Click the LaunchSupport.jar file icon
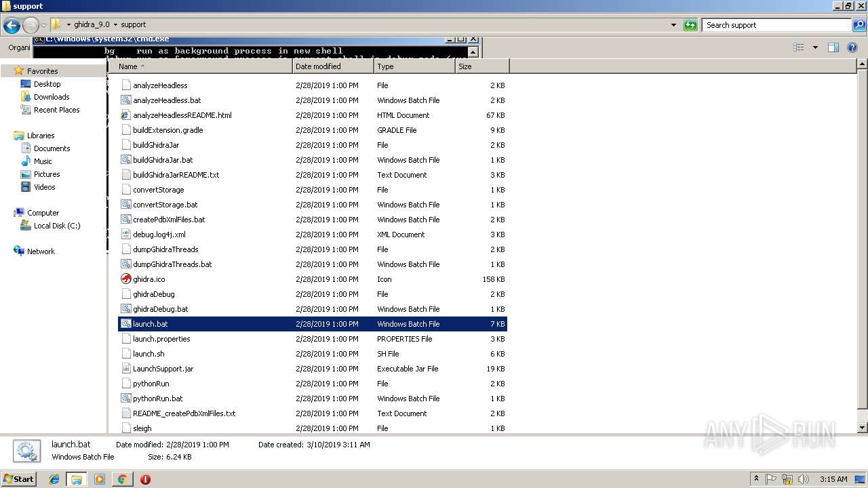The image size is (868, 488). tap(125, 369)
